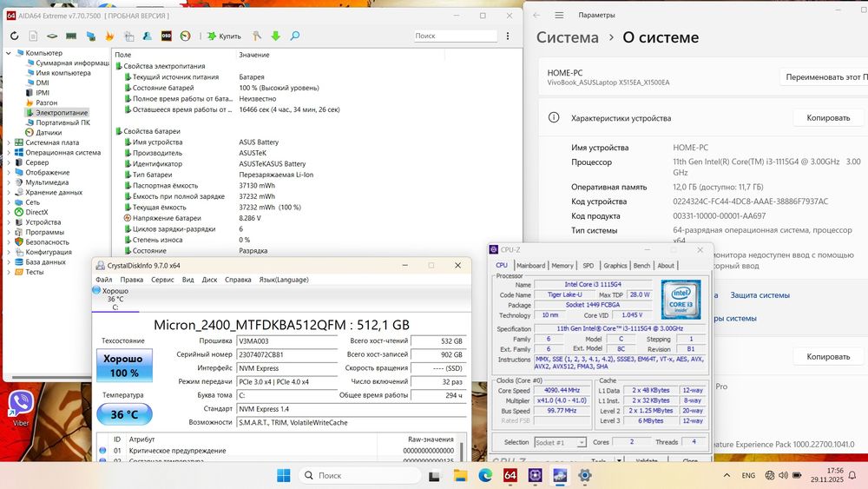Open the Socket #1 Selection dropdown in CPU-Z

(560, 442)
